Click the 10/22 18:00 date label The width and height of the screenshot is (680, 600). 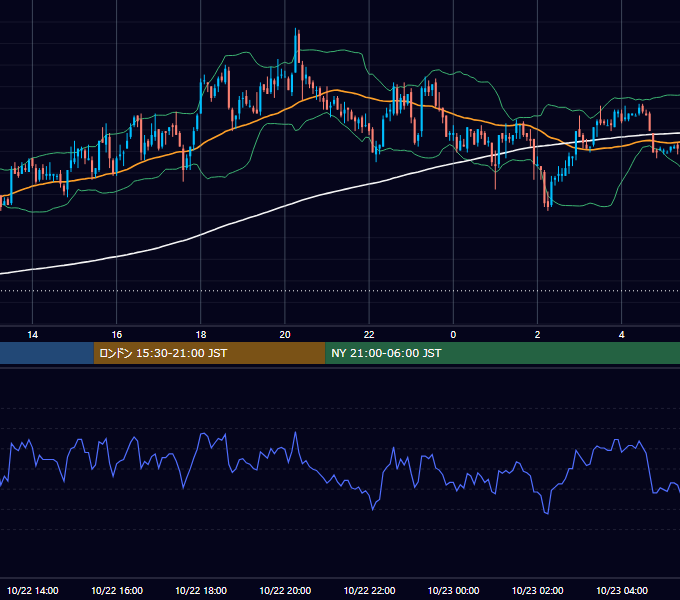[201, 590]
